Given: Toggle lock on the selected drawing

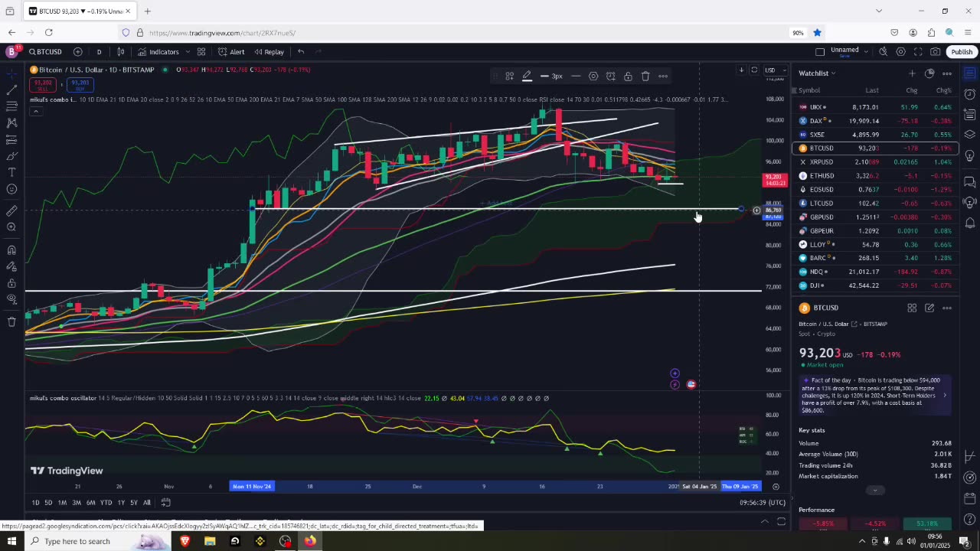Looking at the screenshot, I should (x=628, y=76).
